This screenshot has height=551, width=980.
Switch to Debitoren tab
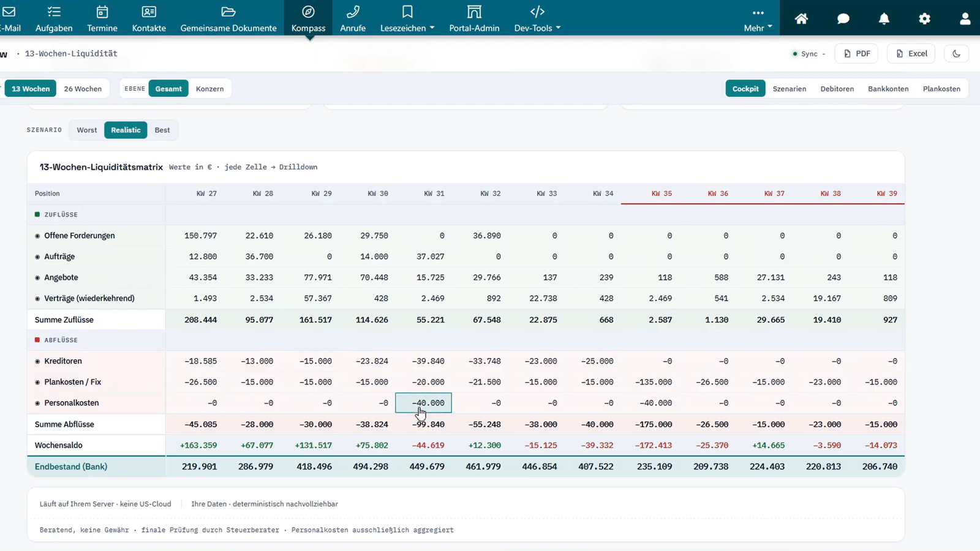[837, 89]
